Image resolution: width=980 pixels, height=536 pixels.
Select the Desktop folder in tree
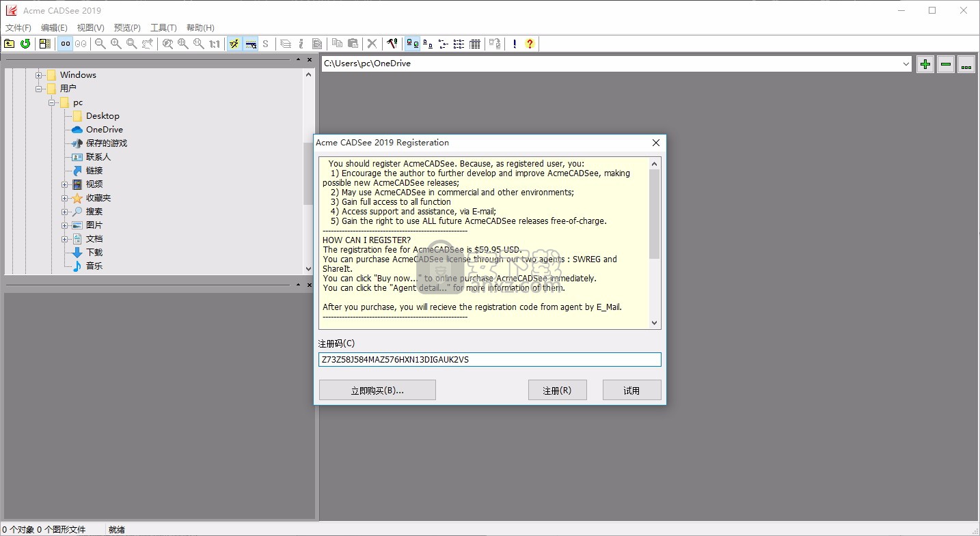tap(103, 116)
